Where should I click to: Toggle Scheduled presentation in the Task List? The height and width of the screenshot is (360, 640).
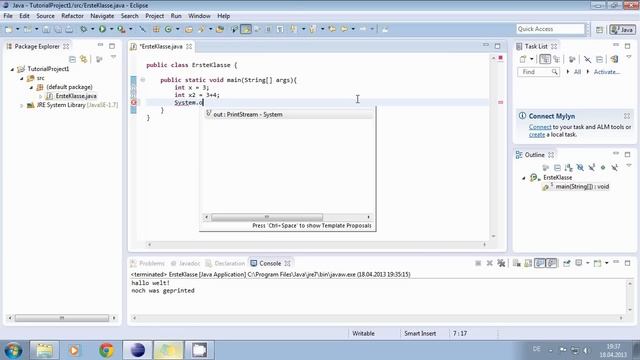coord(556,59)
